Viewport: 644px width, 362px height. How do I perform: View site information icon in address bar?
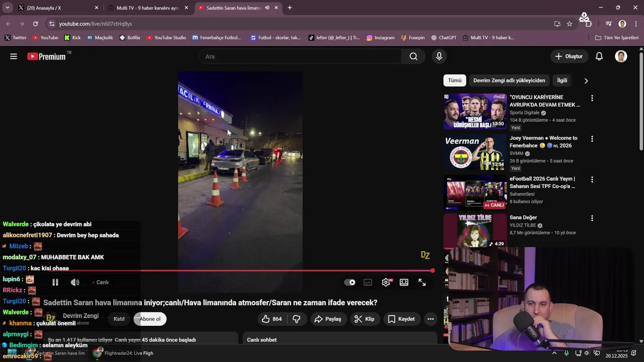click(52, 24)
